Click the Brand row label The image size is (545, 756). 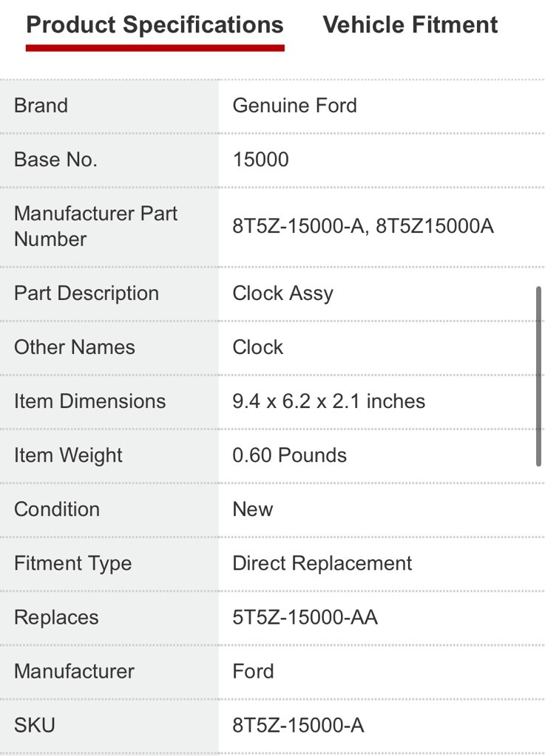click(41, 106)
